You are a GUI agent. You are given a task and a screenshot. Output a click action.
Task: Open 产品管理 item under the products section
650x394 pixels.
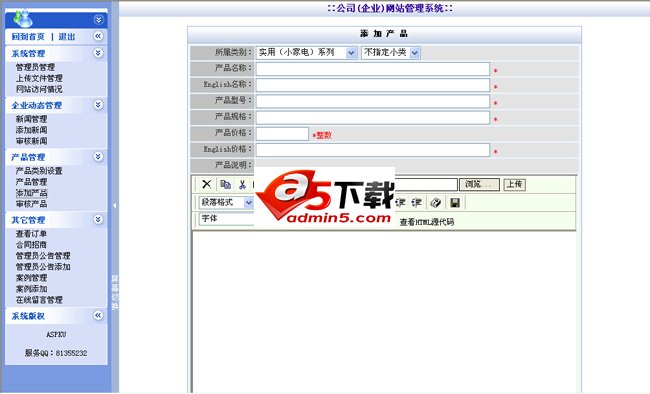pyautogui.click(x=32, y=182)
